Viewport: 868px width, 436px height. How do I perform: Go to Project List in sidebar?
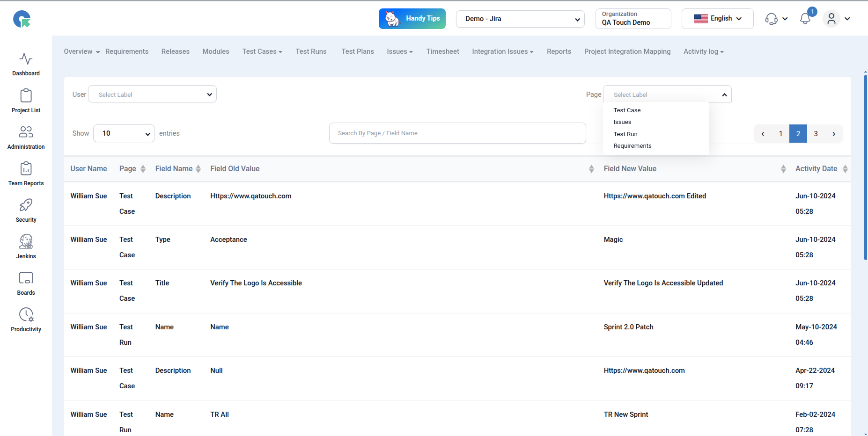26,96
